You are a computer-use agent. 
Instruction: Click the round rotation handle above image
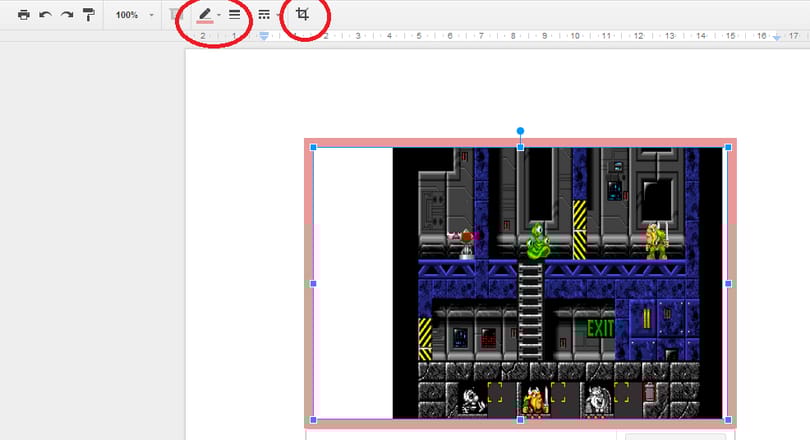(520, 131)
